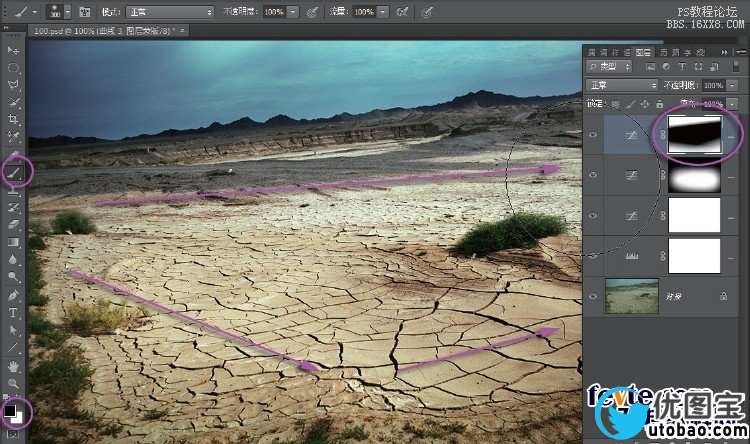Click the brush opacity 100% field

[x=274, y=12]
